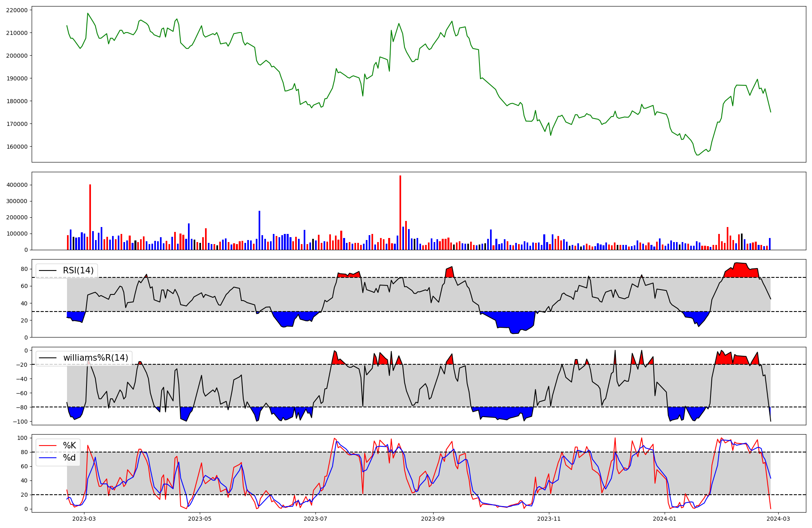Click the 2024-03 x-axis date label
The width and height of the screenshot is (812, 528).
(x=778, y=519)
